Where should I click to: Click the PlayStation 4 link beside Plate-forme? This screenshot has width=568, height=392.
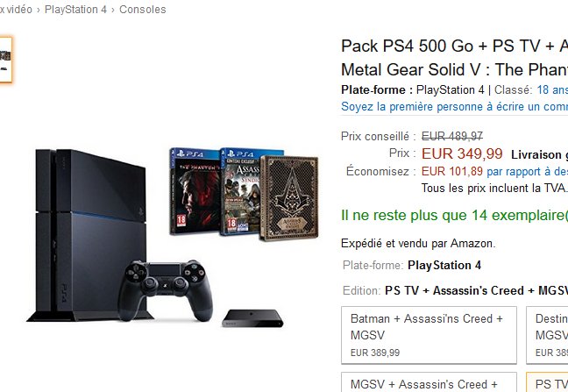pyautogui.click(x=450, y=89)
